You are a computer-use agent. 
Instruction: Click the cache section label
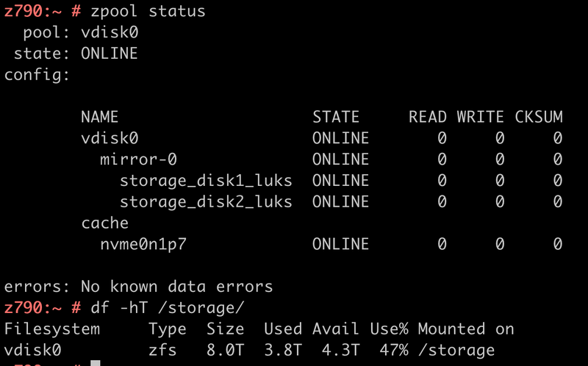[105, 223]
